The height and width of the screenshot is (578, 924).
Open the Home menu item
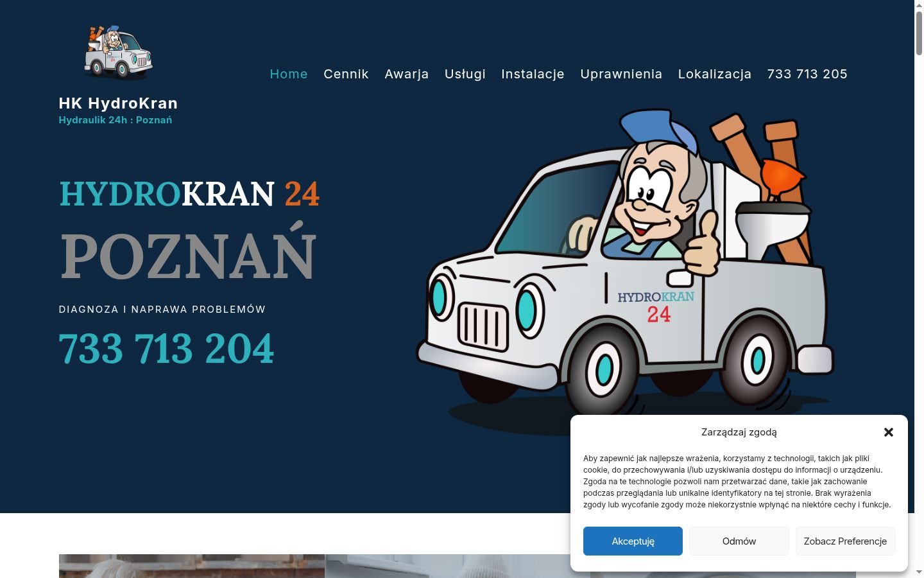289,74
